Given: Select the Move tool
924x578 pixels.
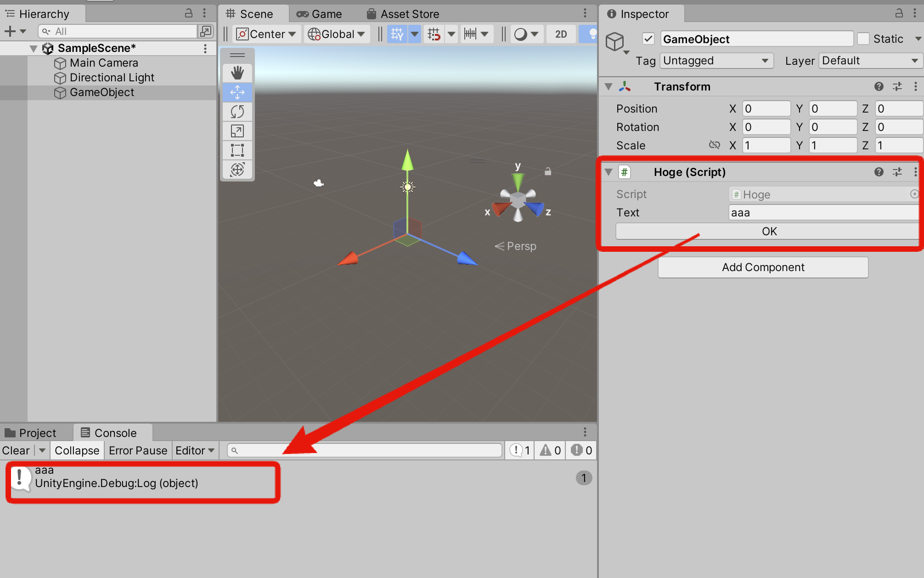Looking at the screenshot, I should tap(237, 92).
